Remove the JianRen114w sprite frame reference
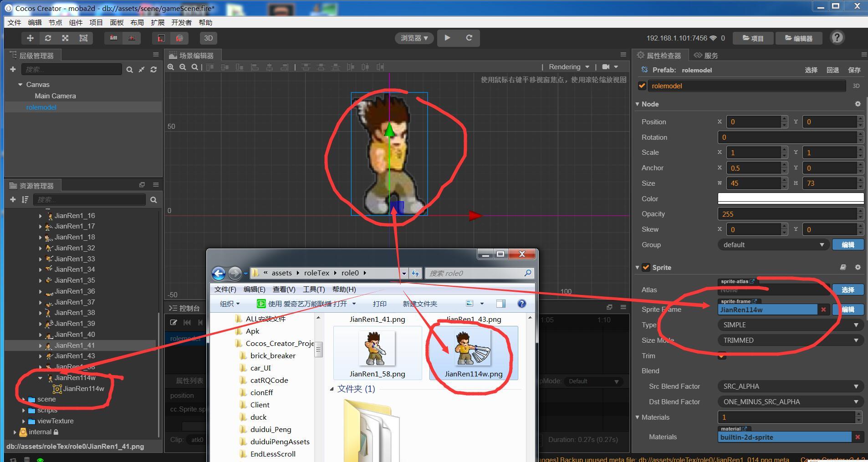The height and width of the screenshot is (462, 868). [x=823, y=310]
